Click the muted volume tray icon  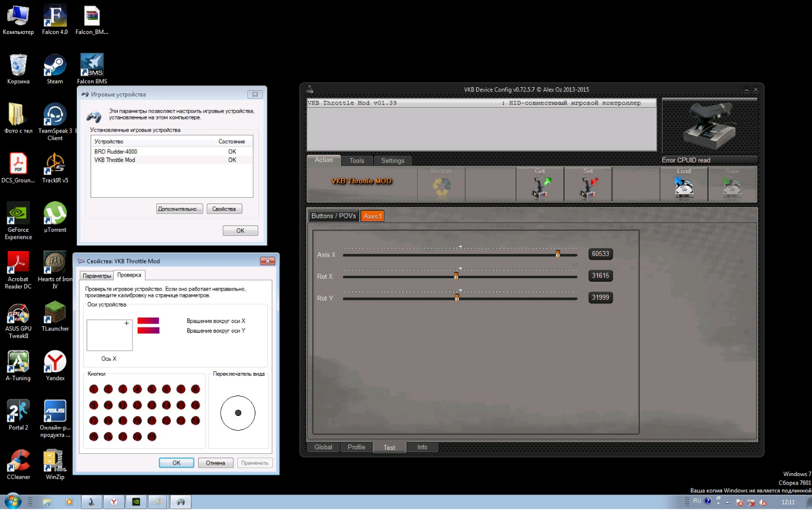[x=763, y=503]
